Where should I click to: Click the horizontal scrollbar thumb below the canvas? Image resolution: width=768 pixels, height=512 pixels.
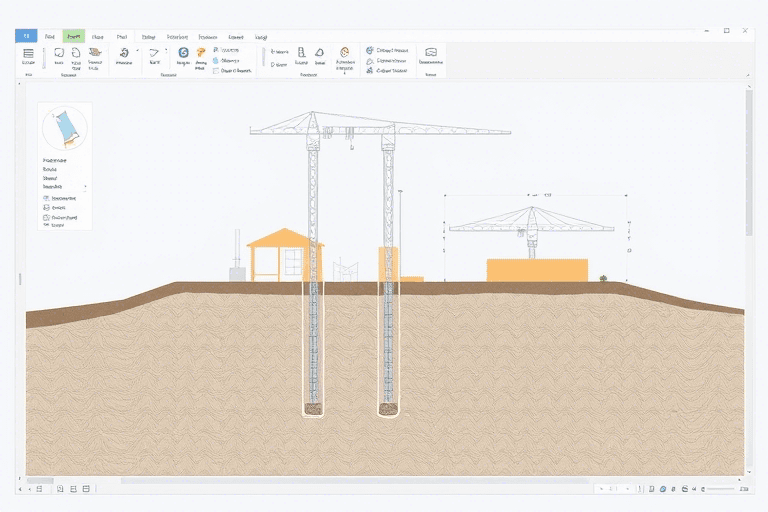[40, 481]
